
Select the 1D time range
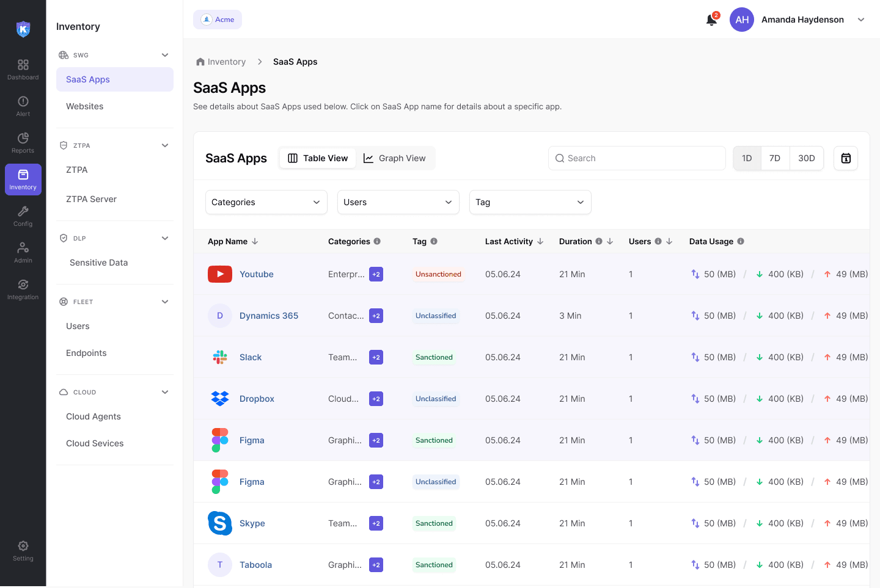point(747,158)
